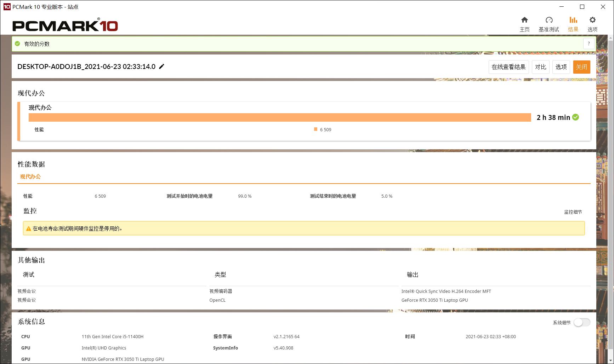Click the green check beside 有效的分数

pyautogui.click(x=17, y=44)
